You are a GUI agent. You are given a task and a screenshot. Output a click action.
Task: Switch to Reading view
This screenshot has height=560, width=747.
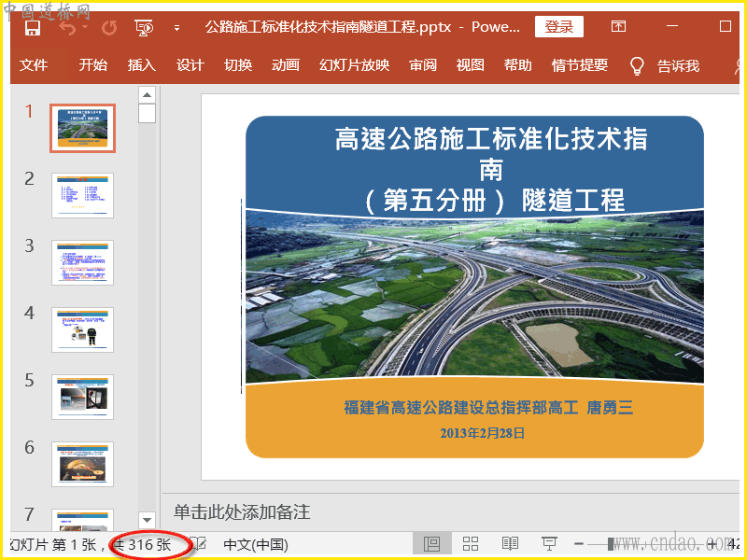pyautogui.click(x=510, y=544)
